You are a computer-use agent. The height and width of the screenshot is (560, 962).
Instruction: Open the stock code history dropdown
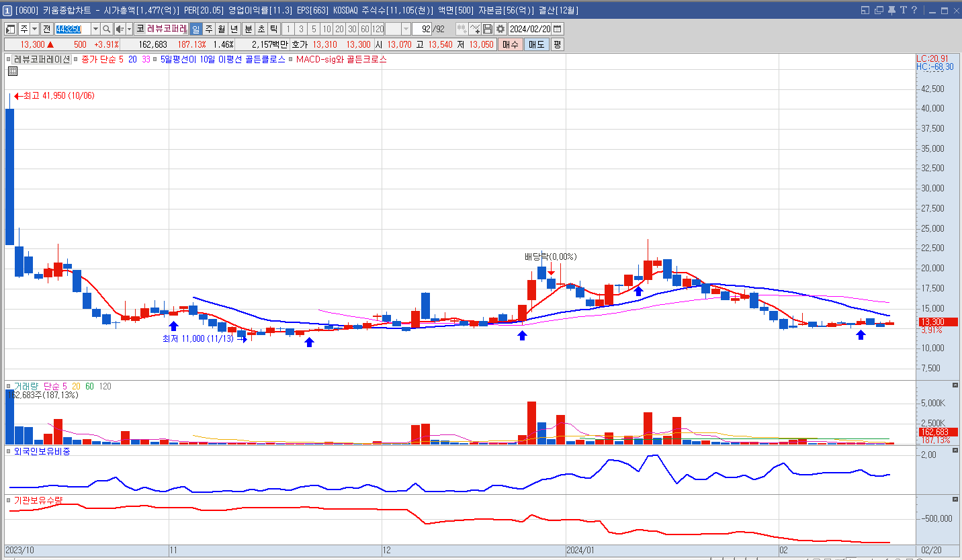tap(95, 29)
